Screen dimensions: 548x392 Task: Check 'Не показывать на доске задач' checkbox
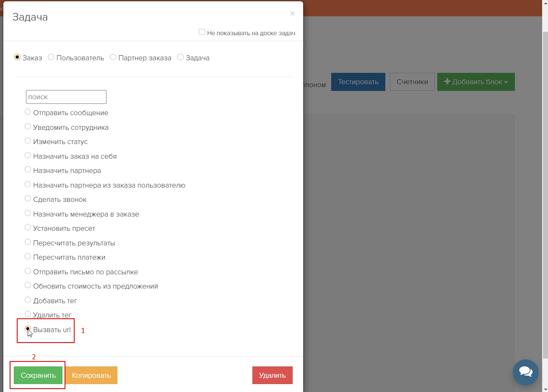202,32
